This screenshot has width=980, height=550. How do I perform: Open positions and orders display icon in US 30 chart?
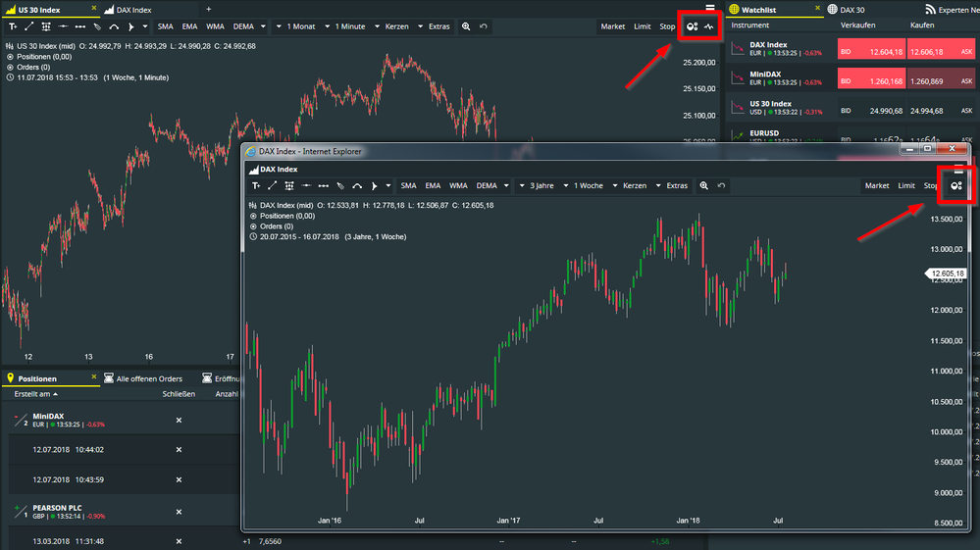[692, 26]
